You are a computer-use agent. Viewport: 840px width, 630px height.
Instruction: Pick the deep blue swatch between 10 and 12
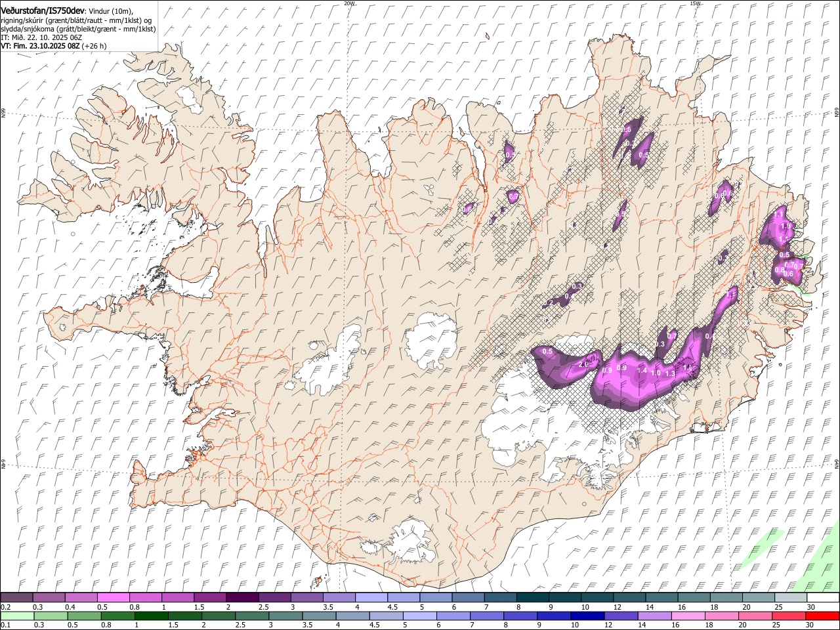587,616
